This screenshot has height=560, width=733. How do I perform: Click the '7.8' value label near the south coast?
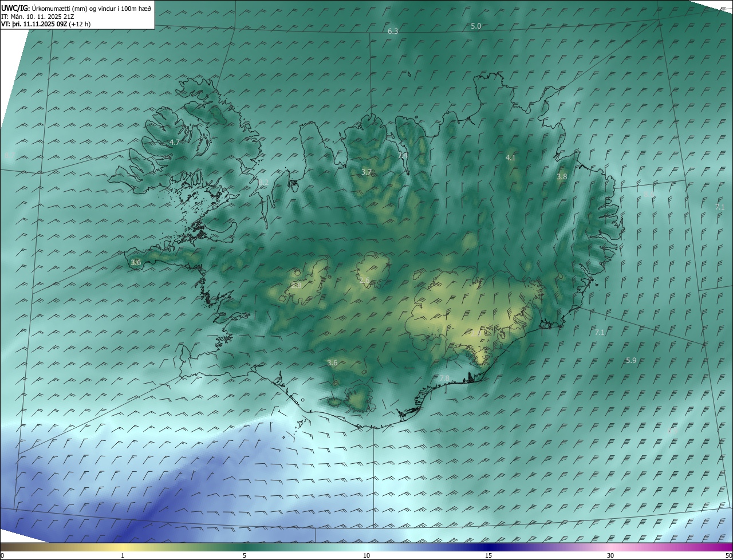coord(444,378)
